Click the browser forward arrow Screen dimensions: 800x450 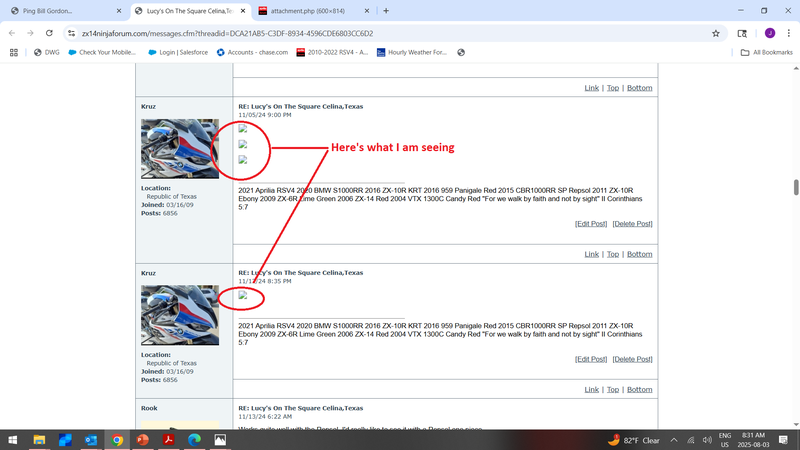pyautogui.click(x=30, y=33)
